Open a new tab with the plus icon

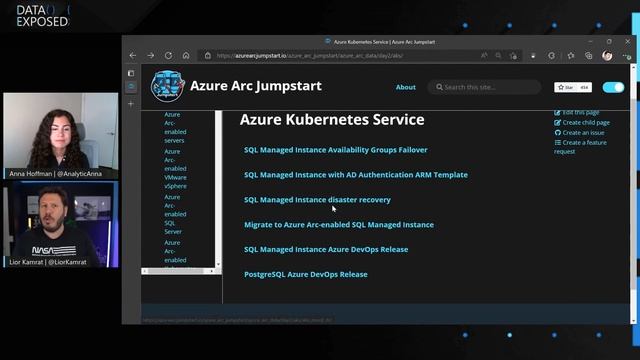[131, 104]
